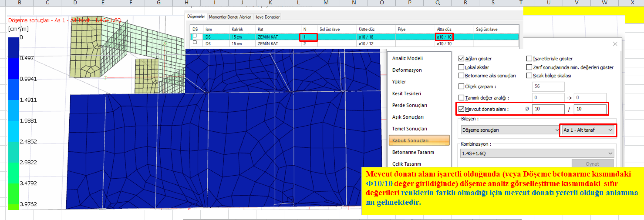
Task: Close the results dialog with the X
Action: pos(615,44)
